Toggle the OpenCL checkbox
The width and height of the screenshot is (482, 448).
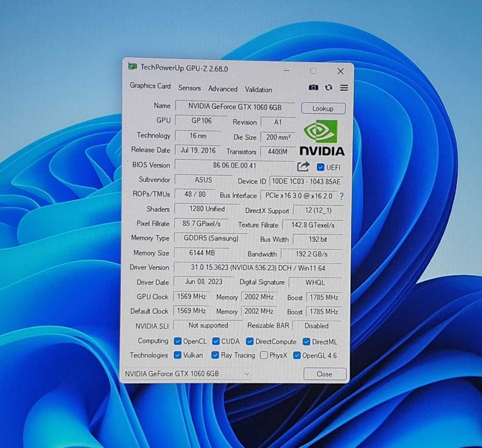[x=177, y=341]
